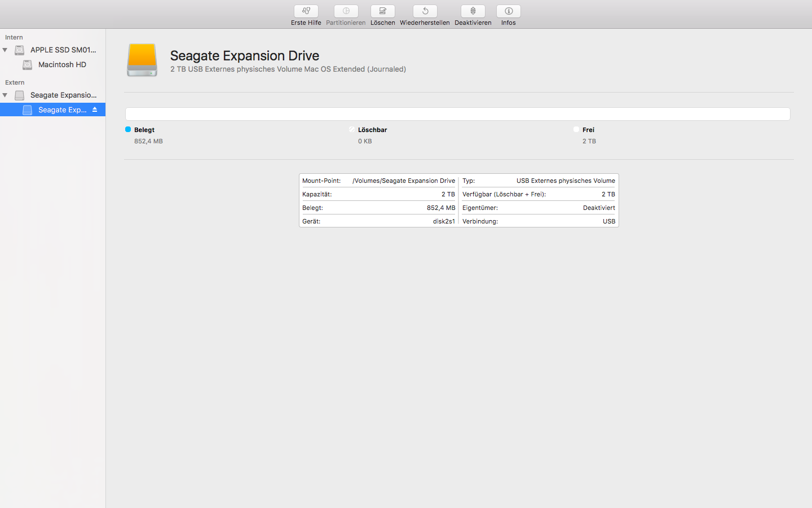Open the Partitionieren tool
Viewport: 812px width, 508px height.
click(346, 11)
